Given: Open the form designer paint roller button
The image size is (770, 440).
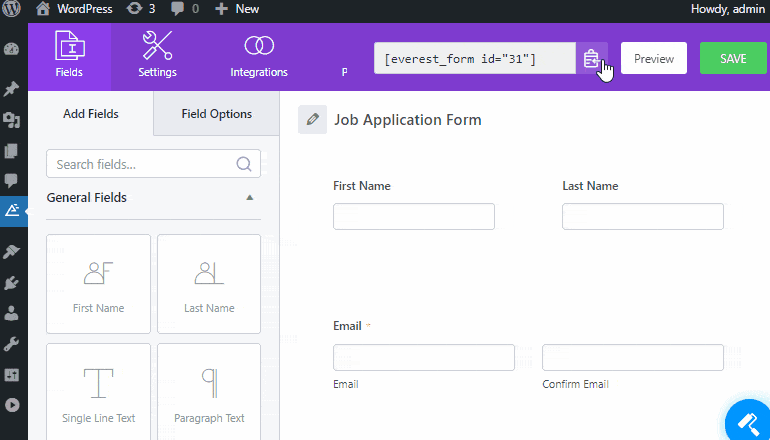Looking at the screenshot, I should (749, 422).
